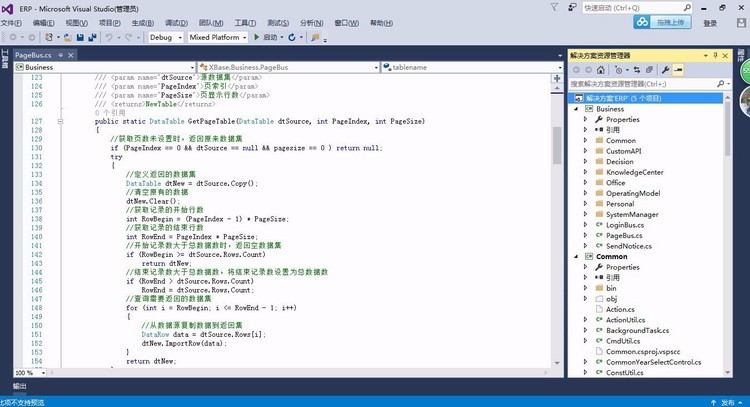Click the Navigate Forward toolbar icon
Image resolution: width=750 pixels, height=407 pixels.
click(32, 37)
